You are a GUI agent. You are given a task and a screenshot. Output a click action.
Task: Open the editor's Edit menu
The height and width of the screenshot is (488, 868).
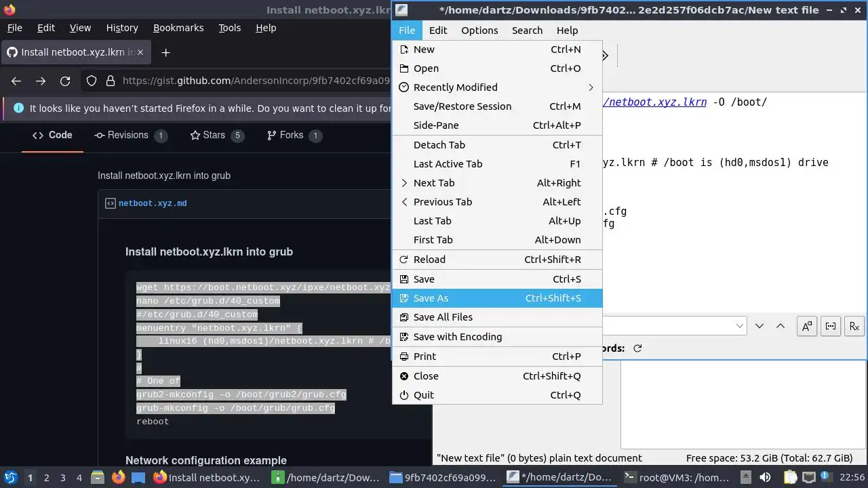(x=438, y=30)
